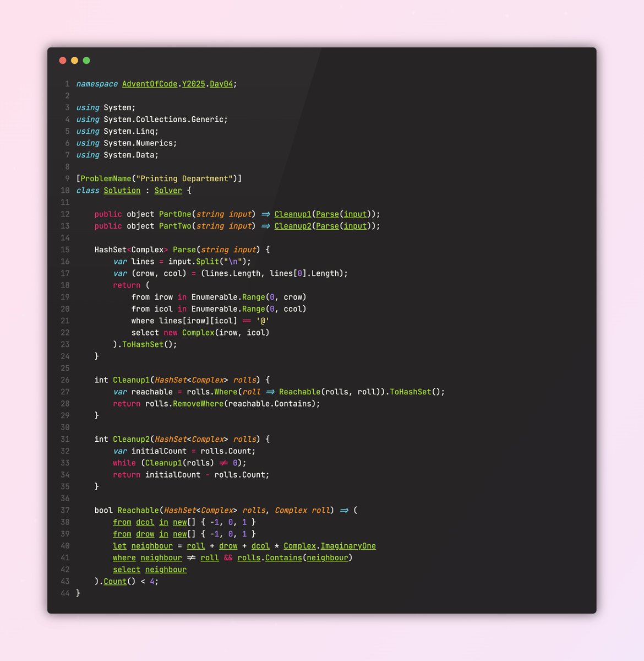Viewport: 644px width, 661px height.
Task: Open the Cleanup2 method reference on line 13
Action: tap(292, 226)
